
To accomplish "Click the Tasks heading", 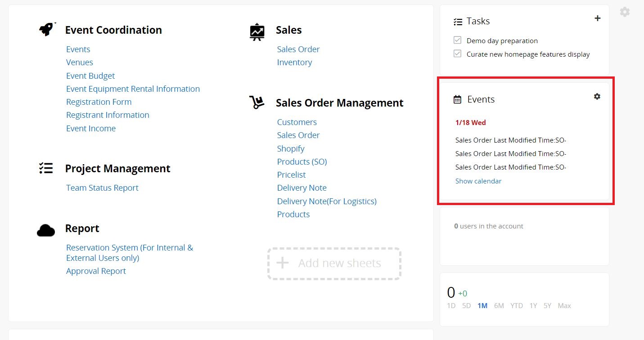I will (x=478, y=21).
